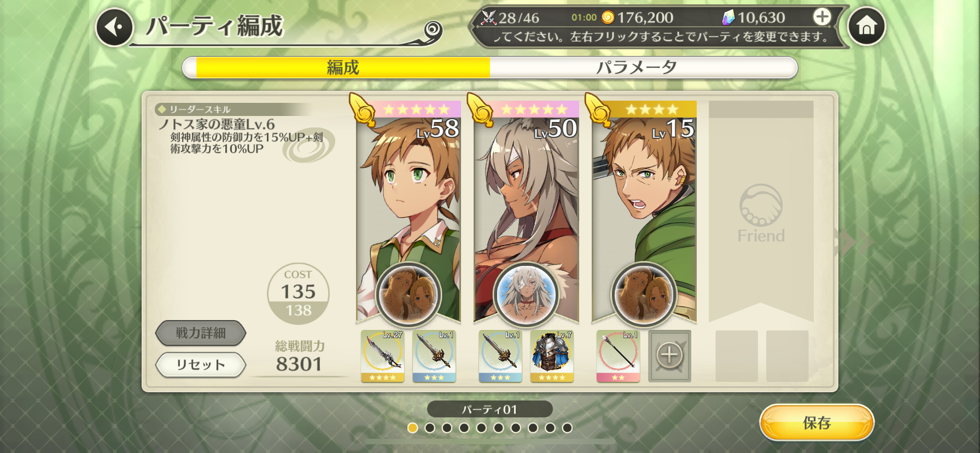Open the 戦力詳細 details button
This screenshot has width=980, height=453.
(201, 333)
